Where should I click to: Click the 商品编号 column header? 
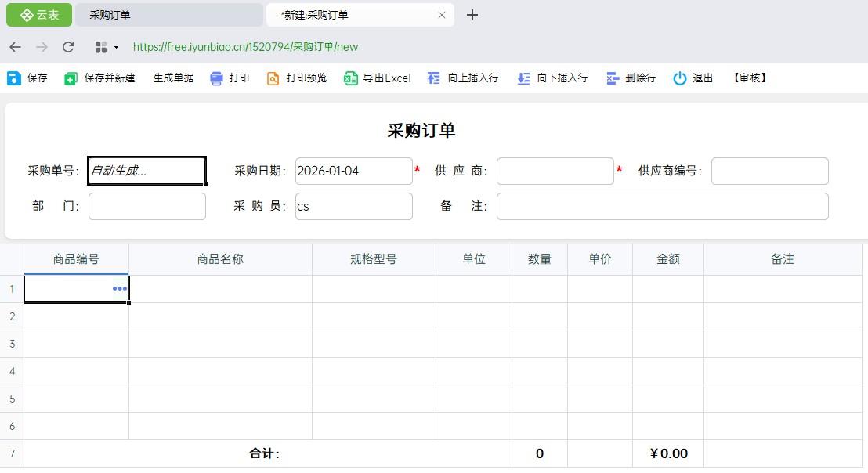77,259
